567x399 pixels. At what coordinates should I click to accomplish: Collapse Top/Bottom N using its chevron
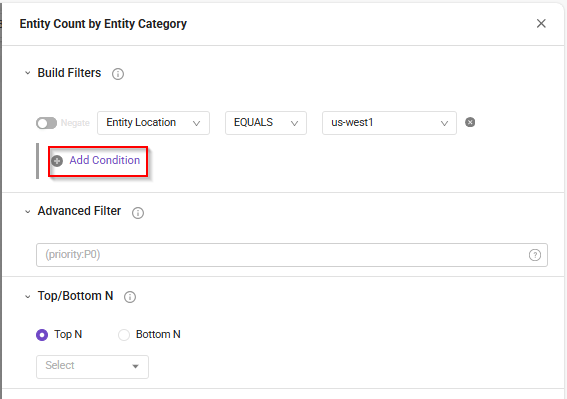click(27, 297)
